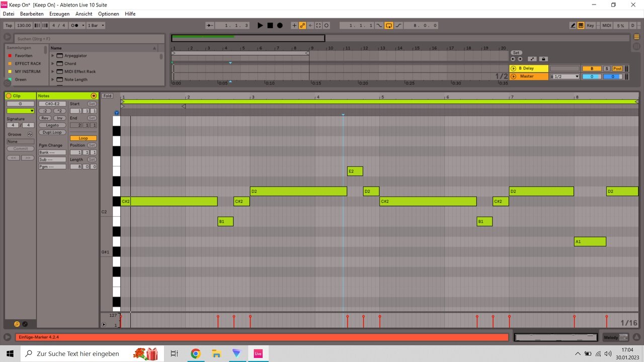The height and width of the screenshot is (362, 644).
Task: Click the Set locator button
Action: point(516,52)
